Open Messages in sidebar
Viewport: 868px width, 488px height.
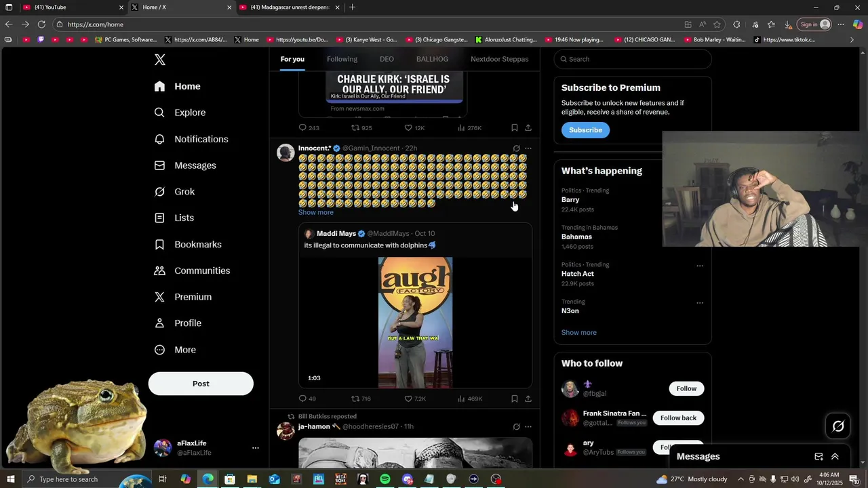pos(185,165)
